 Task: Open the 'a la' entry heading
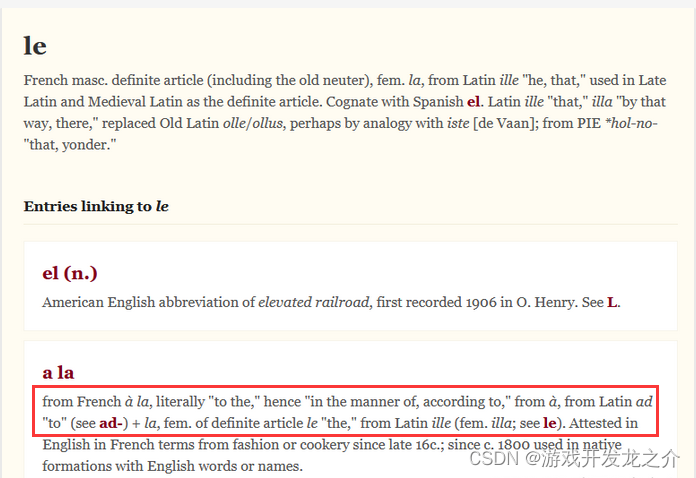(58, 372)
